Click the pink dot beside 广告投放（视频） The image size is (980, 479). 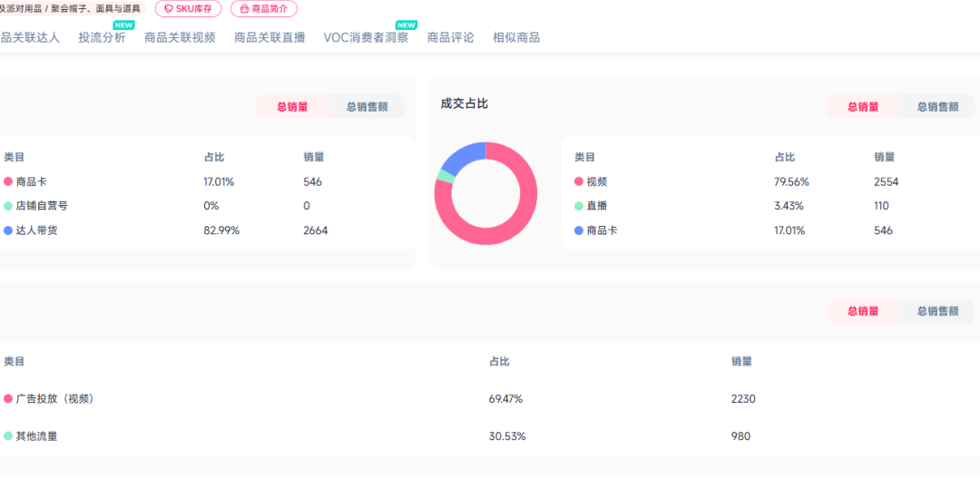(8, 398)
